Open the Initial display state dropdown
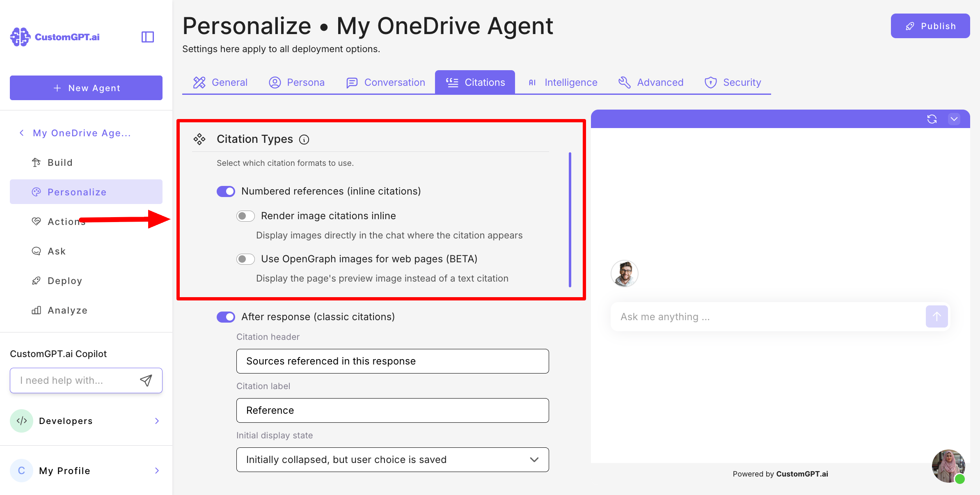 click(392, 460)
